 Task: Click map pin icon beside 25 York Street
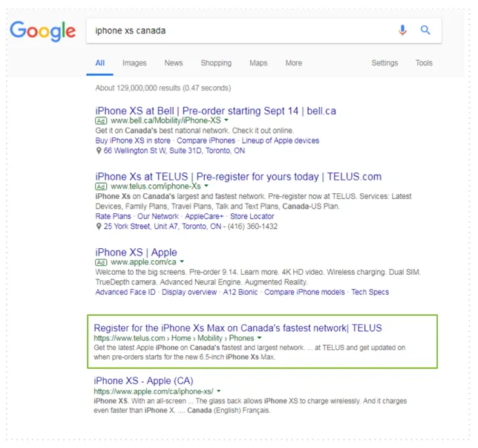(x=99, y=227)
